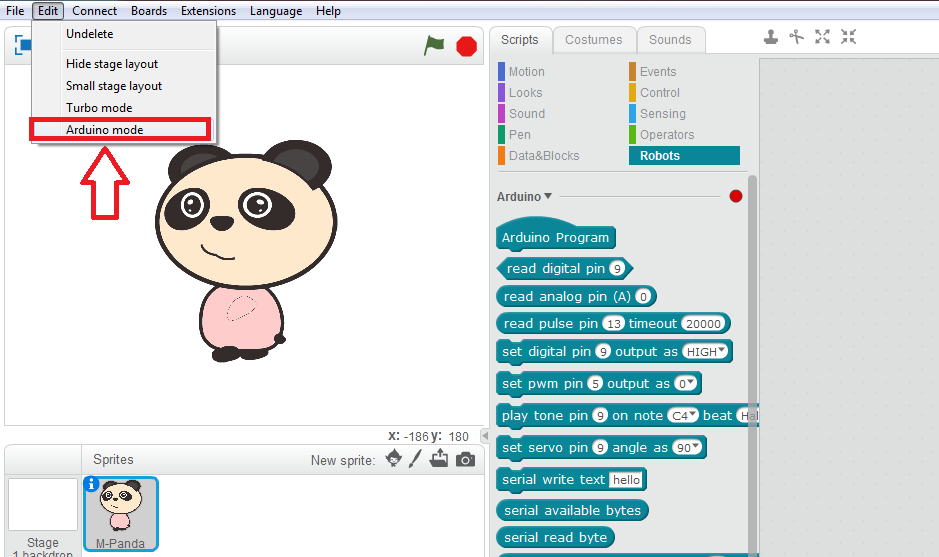Switch to the Costumes tab
939x557 pixels.
click(x=593, y=40)
